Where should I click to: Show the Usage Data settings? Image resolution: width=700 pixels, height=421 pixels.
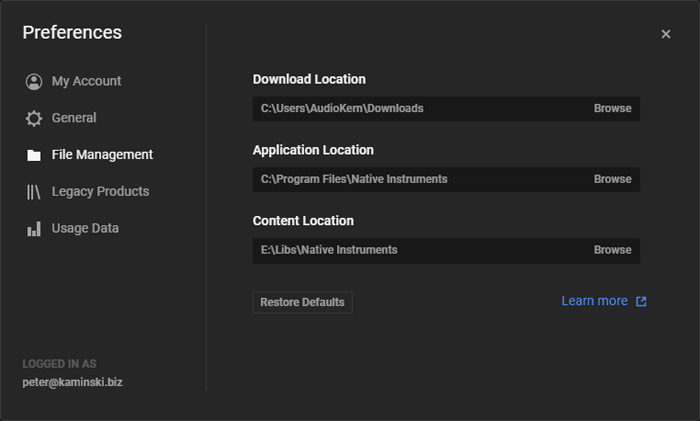click(85, 228)
